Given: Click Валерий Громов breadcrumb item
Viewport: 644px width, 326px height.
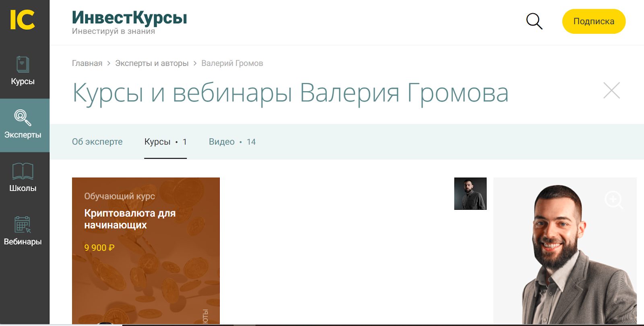Looking at the screenshot, I should tap(232, 63).
